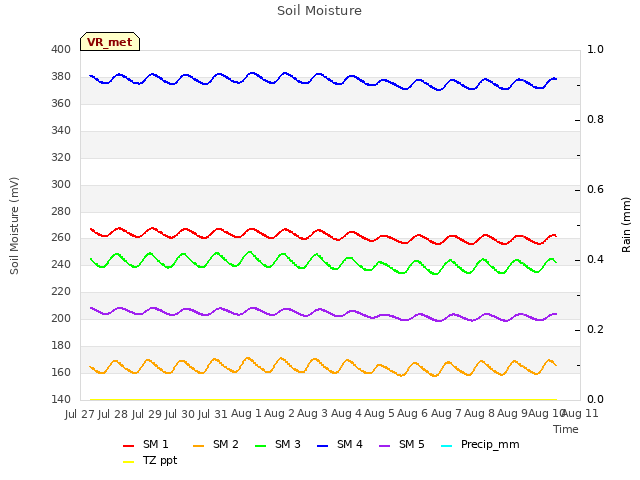Click the yellow TZ ppt baseline
Image resolution: width=640 pixels, height=480 pixels.
[x=323, y=400]
